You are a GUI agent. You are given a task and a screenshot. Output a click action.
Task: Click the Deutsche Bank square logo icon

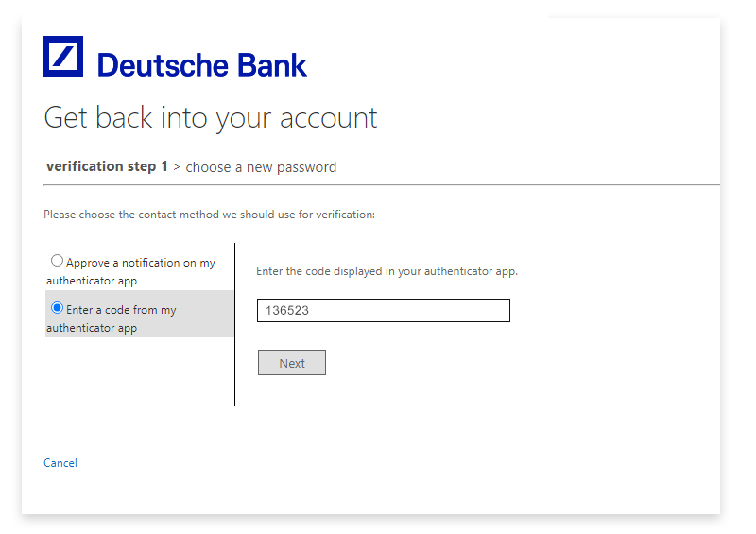click(63, 56)
